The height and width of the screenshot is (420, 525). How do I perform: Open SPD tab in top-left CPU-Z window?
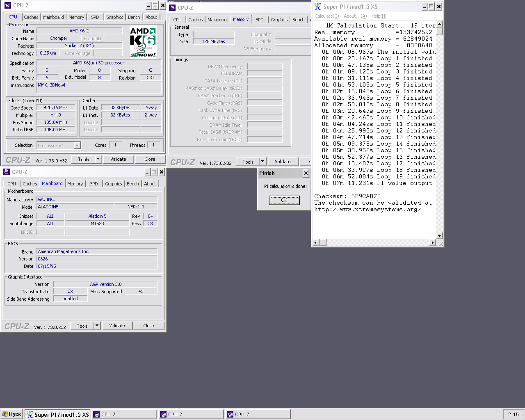95,17
